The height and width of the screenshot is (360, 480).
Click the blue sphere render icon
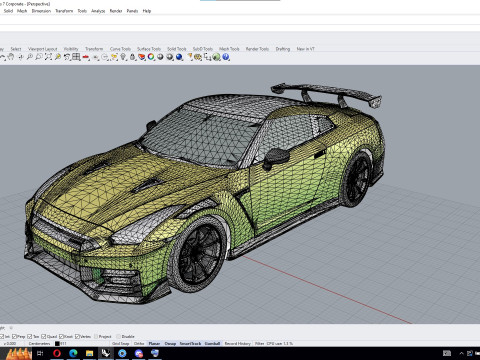179,57
